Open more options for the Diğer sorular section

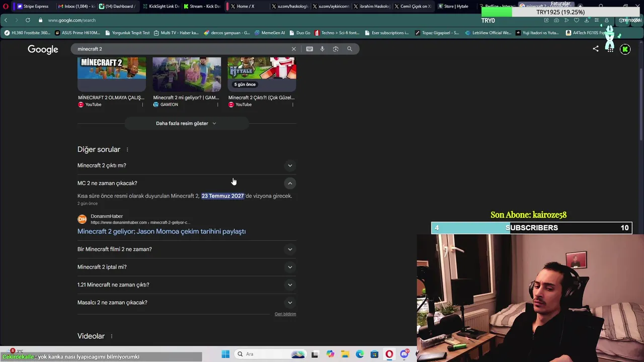pos(127,149)
